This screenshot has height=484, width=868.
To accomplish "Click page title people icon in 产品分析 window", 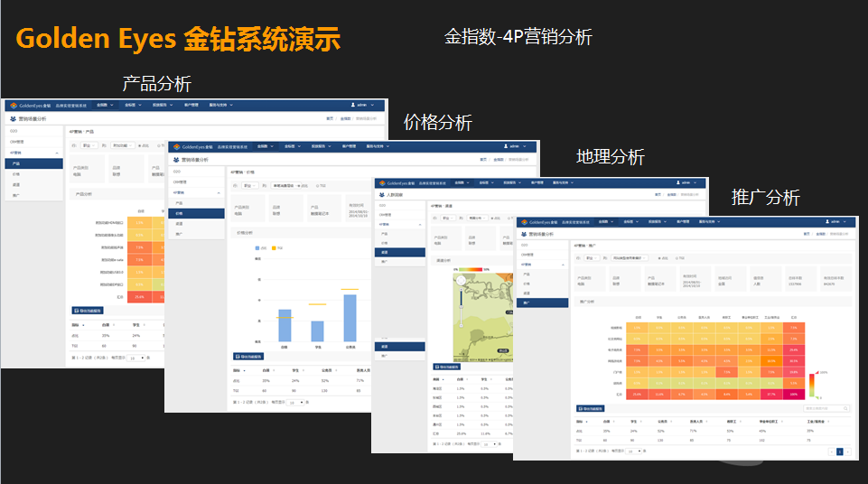I will 13,119.
